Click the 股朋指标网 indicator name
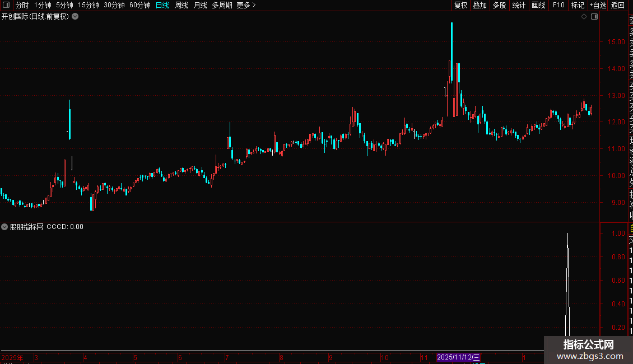633x364 pixels. [x=27, y=227]
